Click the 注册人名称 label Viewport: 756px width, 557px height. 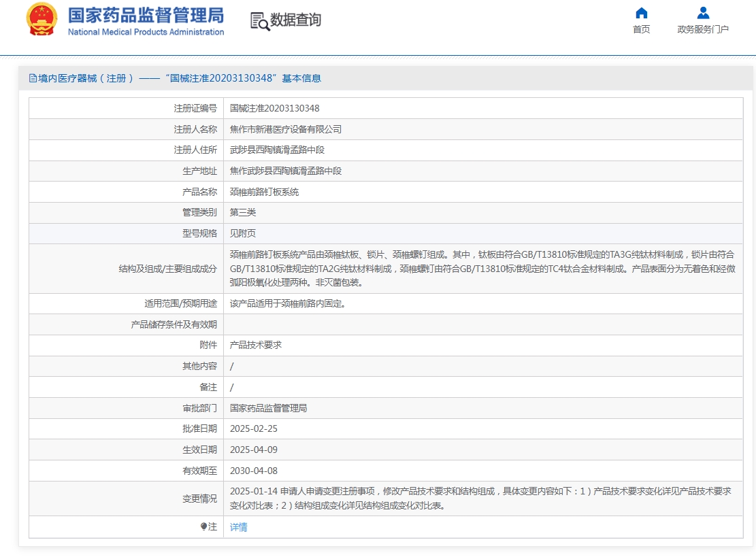point(195,129)
